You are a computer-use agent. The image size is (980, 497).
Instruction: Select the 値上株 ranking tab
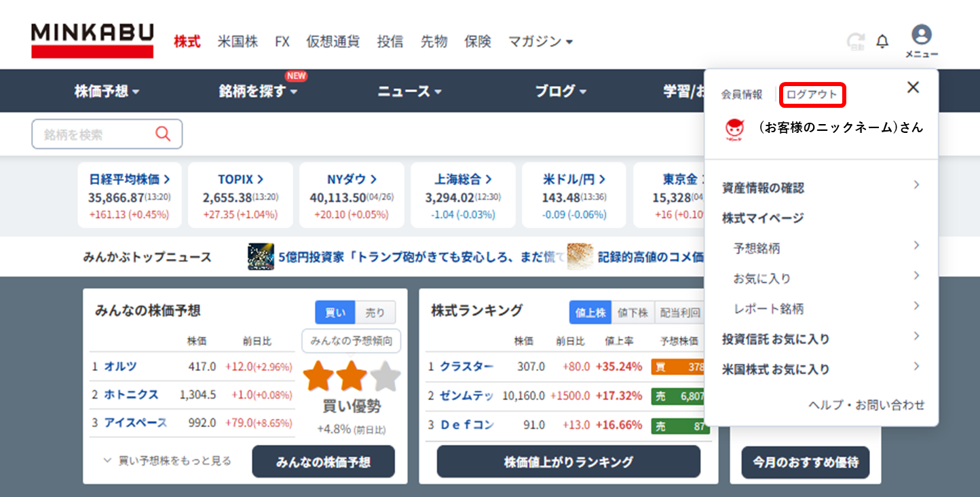pos(590,313)
